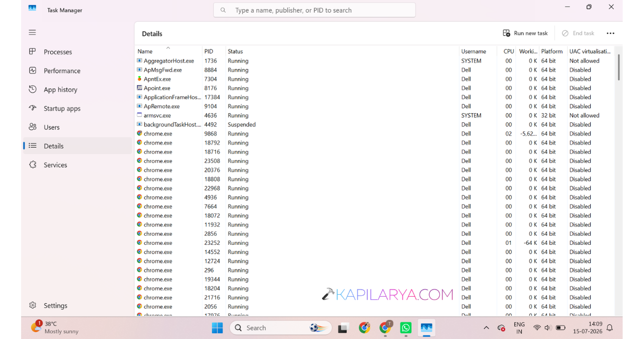
Task: Click the 32 bit platform cell
Action: point(548,115)
